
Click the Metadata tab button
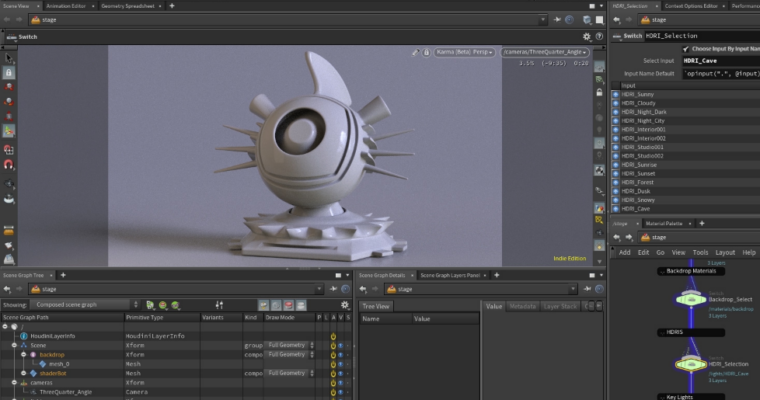pos(523,306)
